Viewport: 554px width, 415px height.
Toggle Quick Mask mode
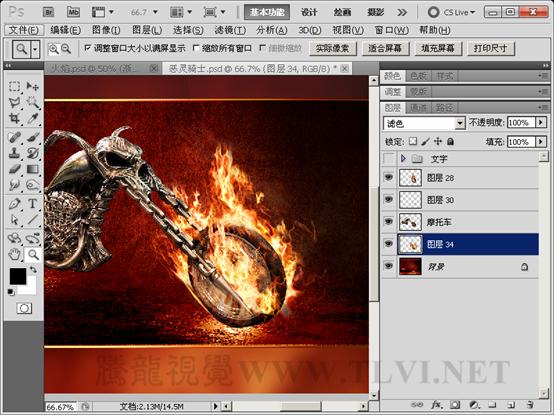(24, 308)
